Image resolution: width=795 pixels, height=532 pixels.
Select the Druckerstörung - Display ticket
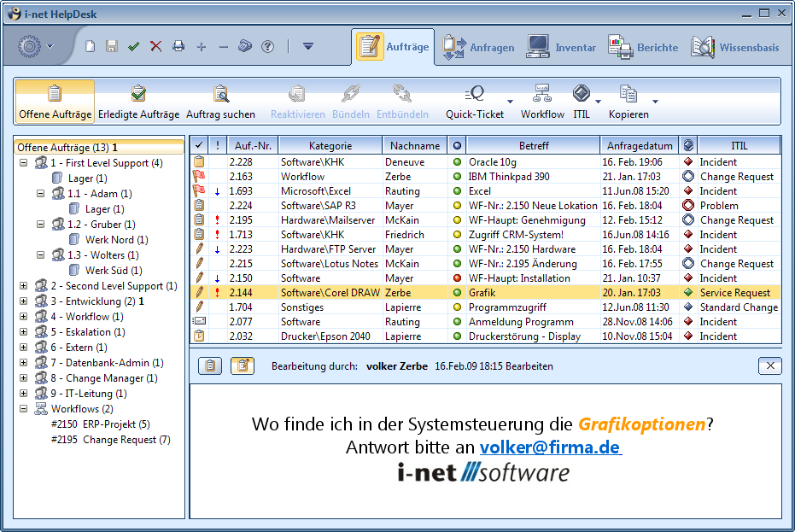486,336
